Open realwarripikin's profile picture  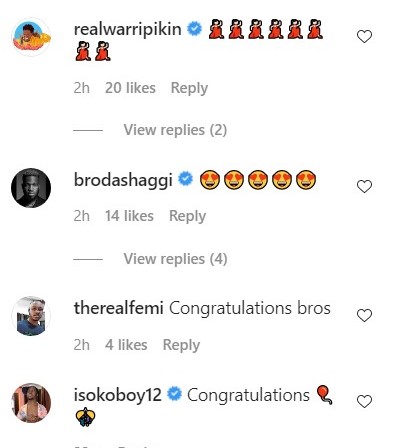pos(31,37)
